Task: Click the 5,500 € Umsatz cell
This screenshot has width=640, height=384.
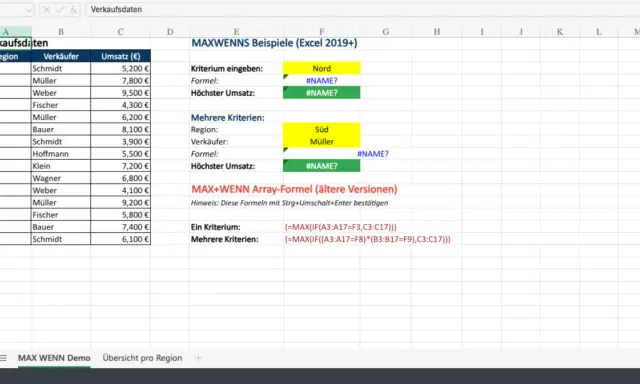Action: [120, 154]
